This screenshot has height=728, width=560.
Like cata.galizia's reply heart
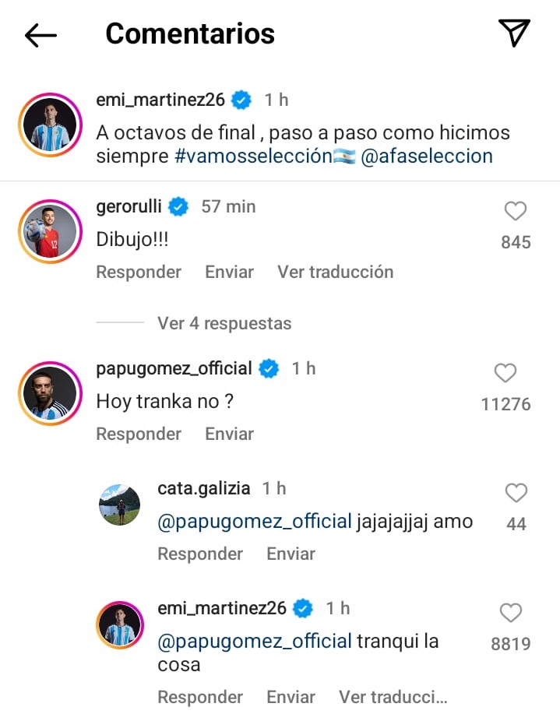pos(516,493)
